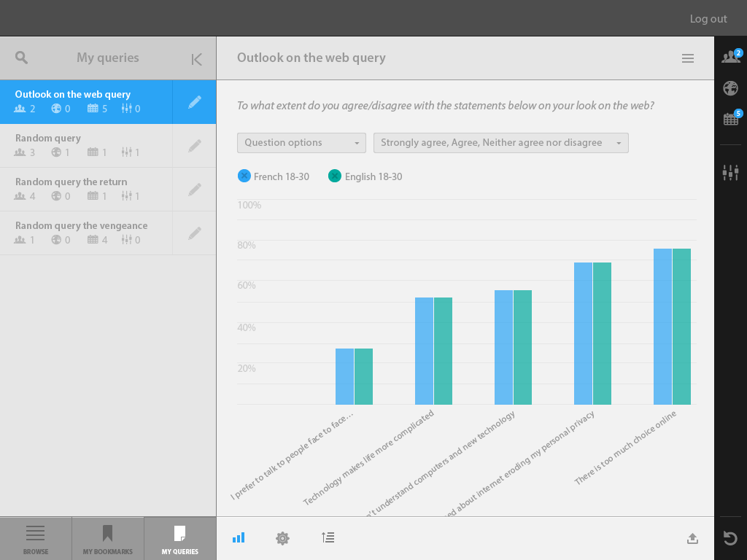The width and height of the screenshot is (747, 560).
Task: Select the Random query list item
Action: [86, 146]
